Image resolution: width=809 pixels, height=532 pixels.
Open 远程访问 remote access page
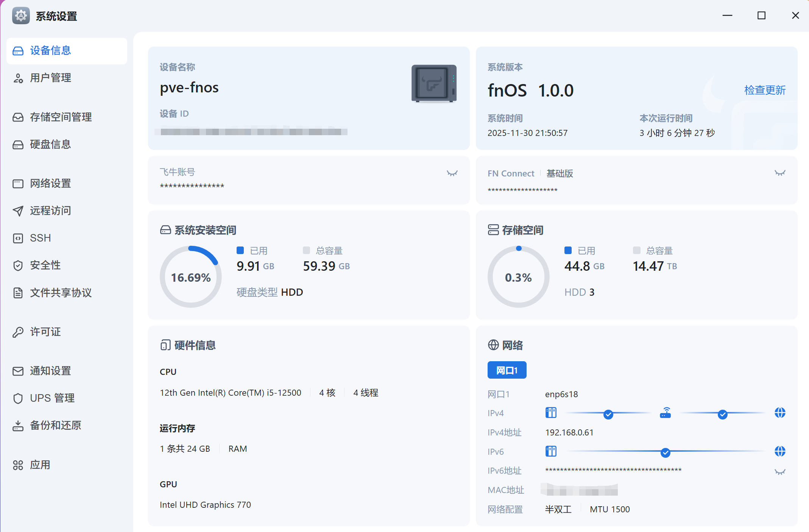pos(50,211)
